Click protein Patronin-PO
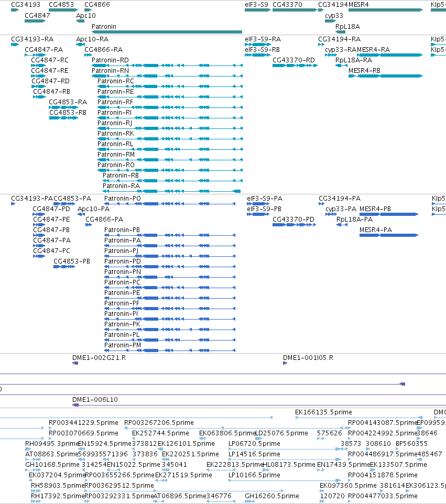This screenshot has height=504, width=446. click(170, 204)
